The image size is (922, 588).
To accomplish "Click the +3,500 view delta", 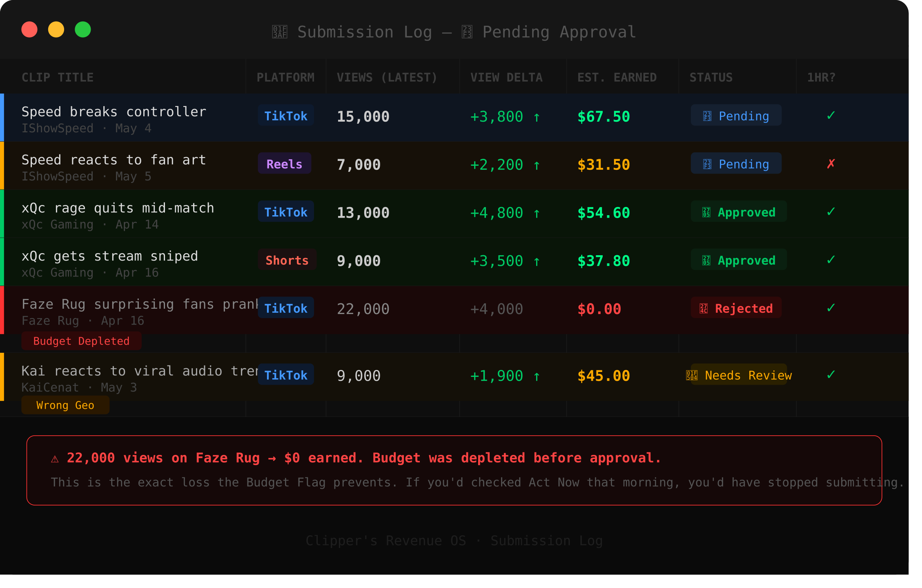I will [x=497, y=261].
